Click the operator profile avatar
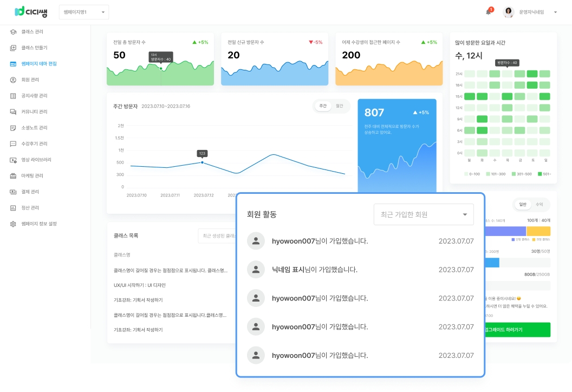This screenshot has width=572, height=392. point(508,12)
